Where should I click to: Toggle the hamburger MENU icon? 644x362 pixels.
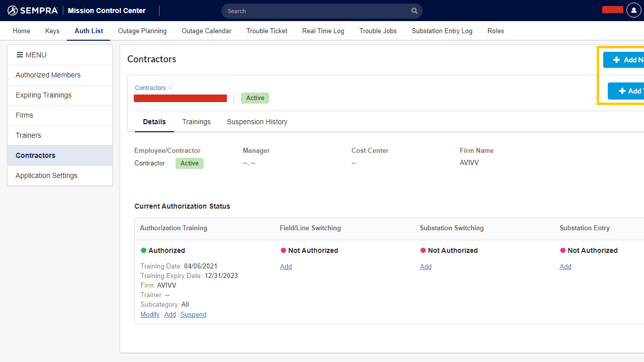point(20,55)
